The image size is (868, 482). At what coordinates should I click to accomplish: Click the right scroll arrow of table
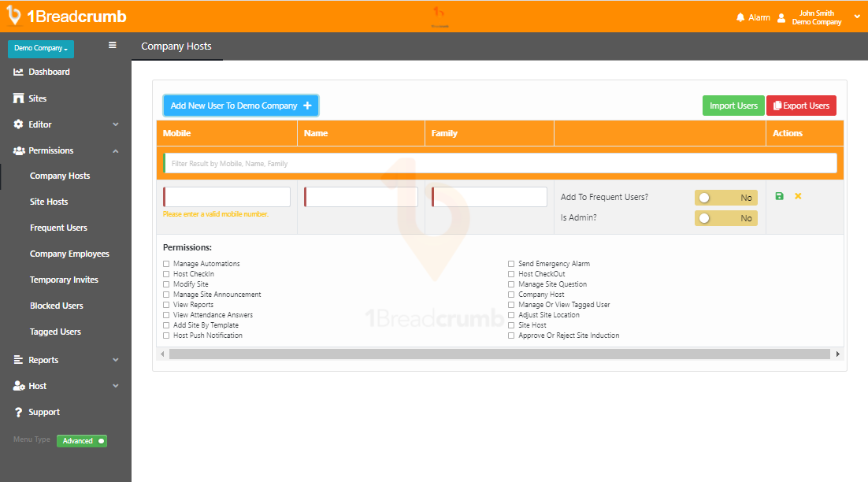[x=837, y=354]
